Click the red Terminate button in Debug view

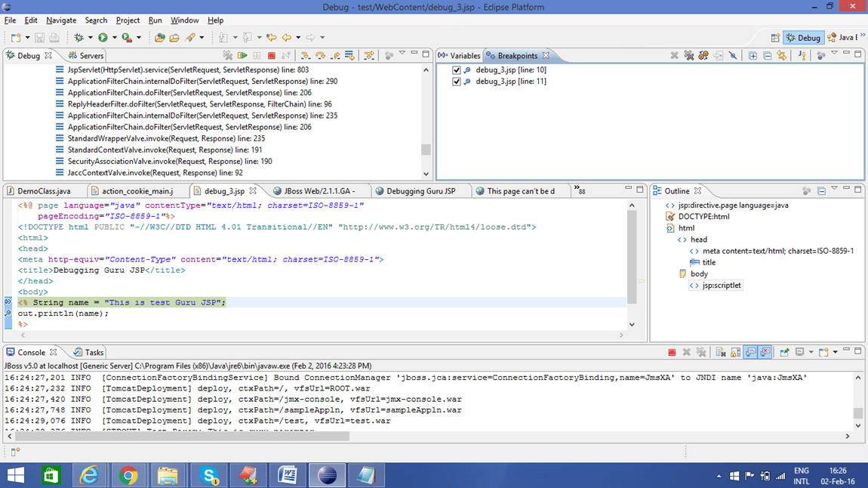pyautogui.click(x=272, y=56)
